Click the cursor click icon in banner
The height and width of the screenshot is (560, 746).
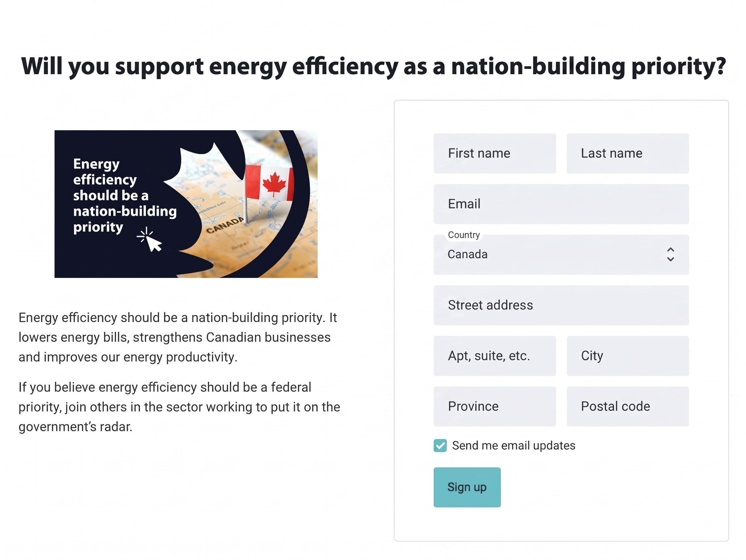tap(150, 240)
